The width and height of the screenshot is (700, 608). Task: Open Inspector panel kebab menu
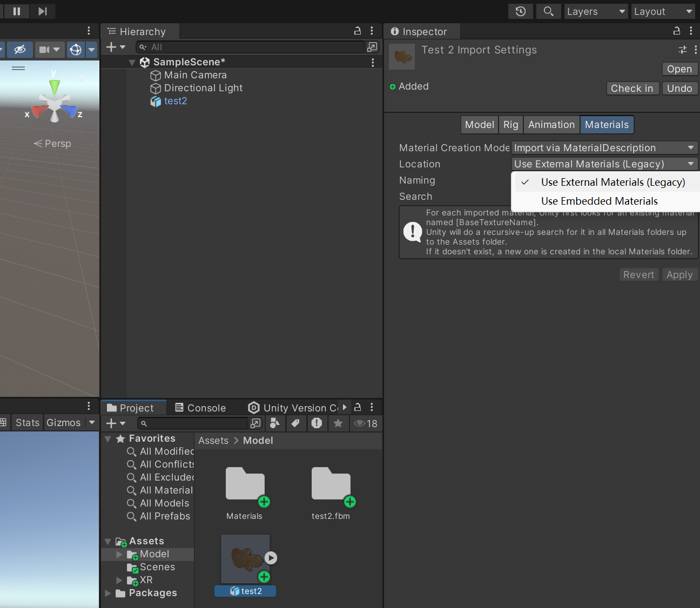point(691,31)
